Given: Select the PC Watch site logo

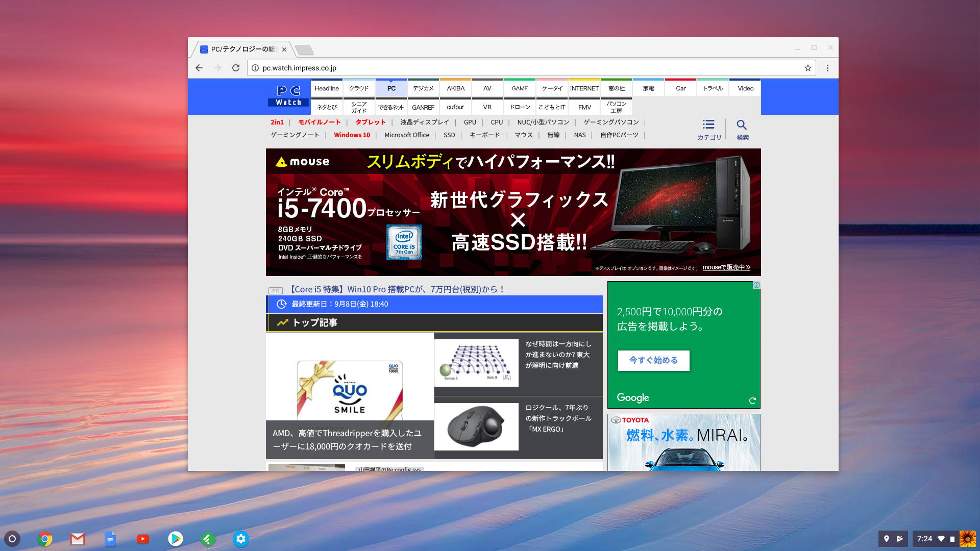Looking at the screenshot, I should click(287, 96).
